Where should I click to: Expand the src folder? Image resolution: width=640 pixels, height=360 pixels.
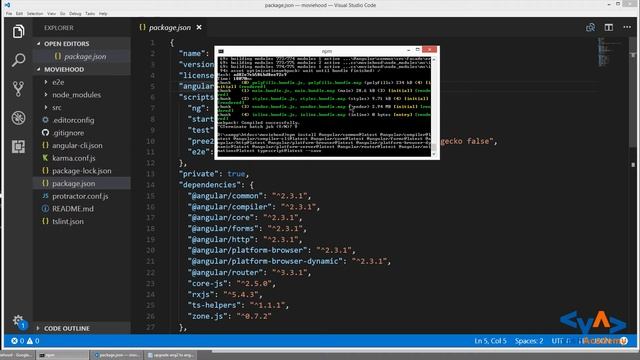pos(46,107)
